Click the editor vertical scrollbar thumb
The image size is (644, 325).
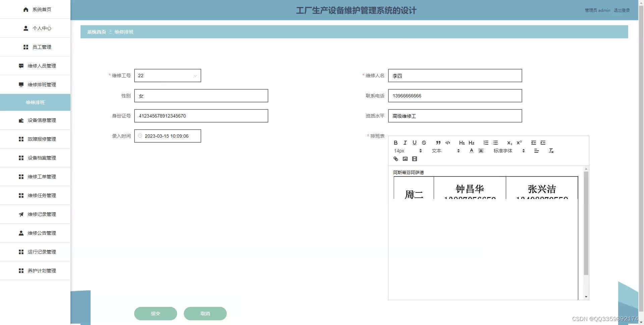point(586,223)
